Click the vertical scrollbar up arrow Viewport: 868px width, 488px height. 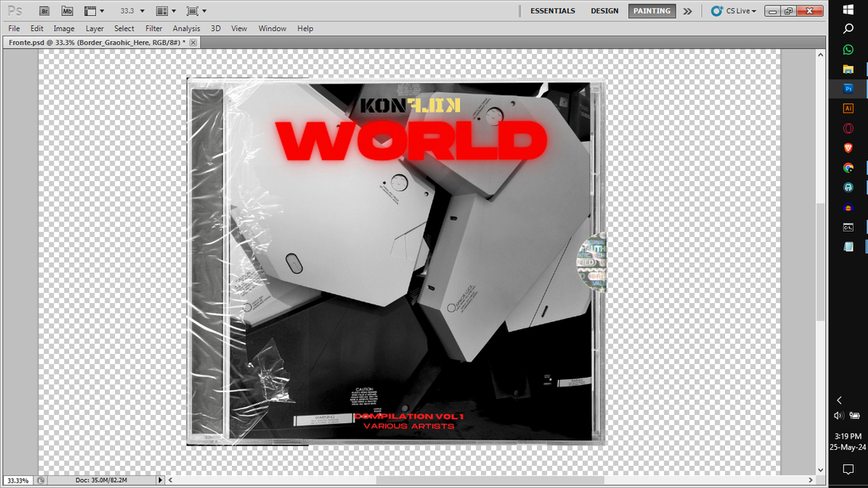point(820,55)
